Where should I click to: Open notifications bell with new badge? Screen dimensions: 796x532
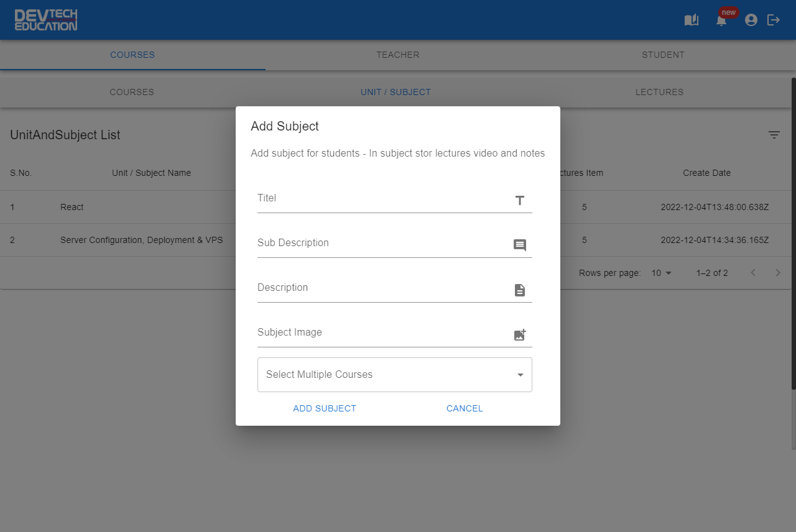point(721,20)
